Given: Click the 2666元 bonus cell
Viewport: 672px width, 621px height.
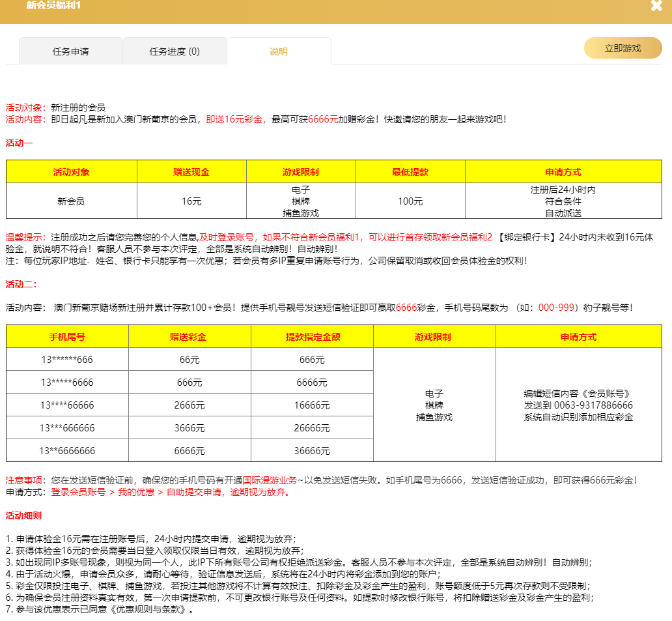Looking at the screenshot, I should 189,405.
